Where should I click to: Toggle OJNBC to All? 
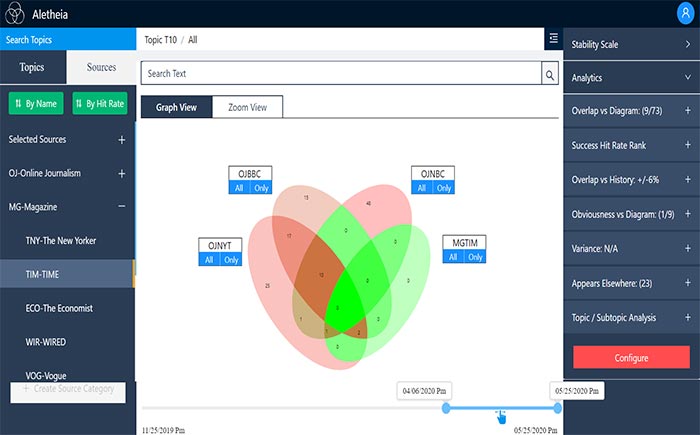click(x=422, y=187)
